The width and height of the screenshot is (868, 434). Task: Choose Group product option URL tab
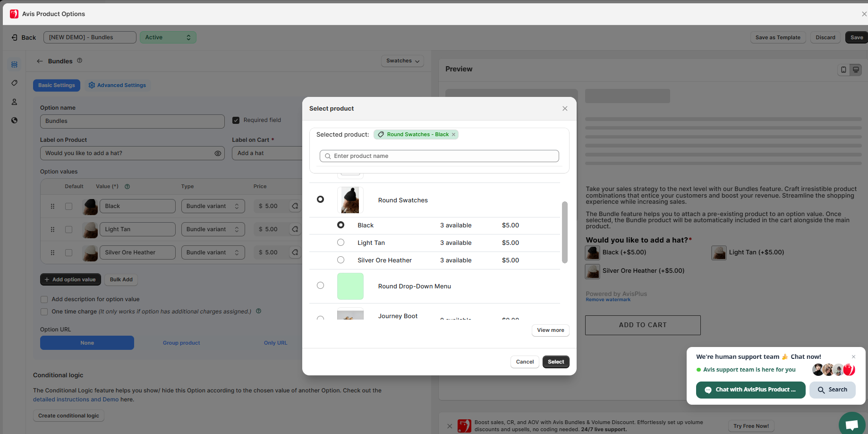click(x=181, y=343)
